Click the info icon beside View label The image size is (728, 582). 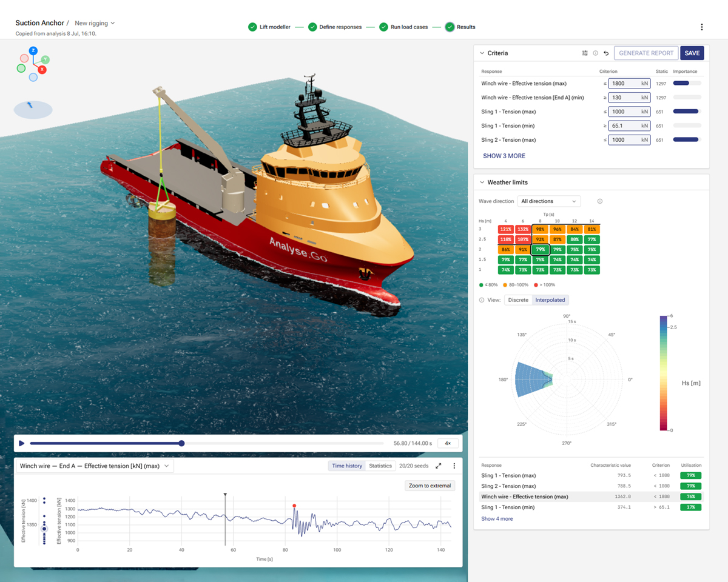(482, 300)
